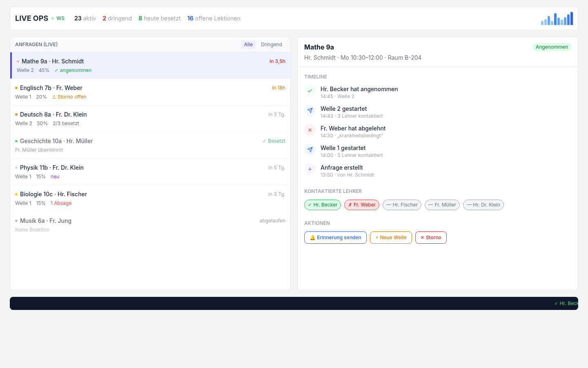This screenshot has width=588, height=368.
Task: Click the send icon beside Welle 1 gestartet
Action: click(310, 150)
